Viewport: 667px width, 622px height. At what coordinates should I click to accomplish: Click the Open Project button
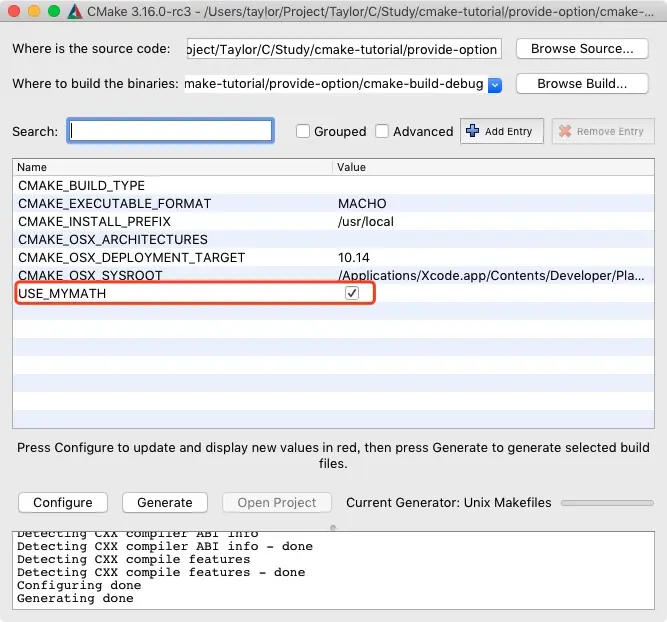pyautogui.click(x=276, y=502)
